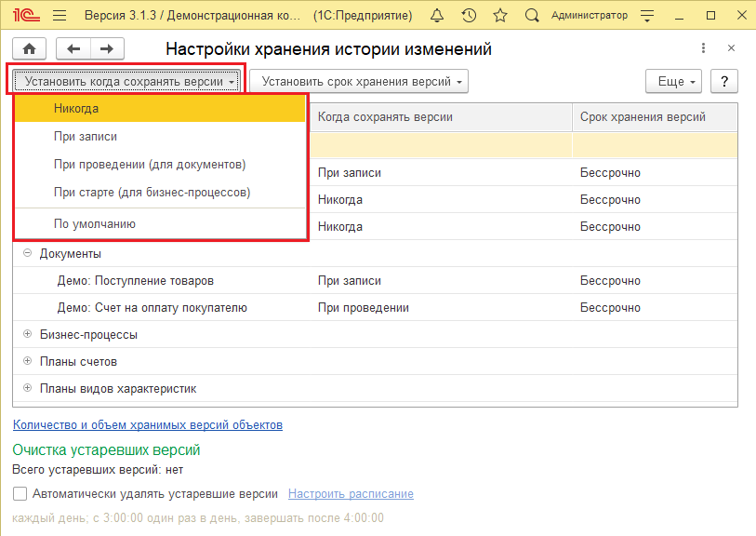
Task: Expand Планы видов характеристик group
Action: (x=28, y=388)
